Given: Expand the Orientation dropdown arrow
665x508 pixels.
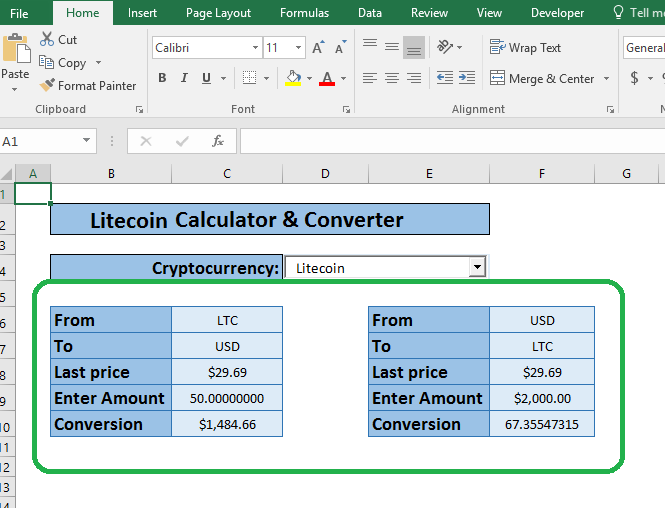Looking at the screenshot, I should point(459,47).
